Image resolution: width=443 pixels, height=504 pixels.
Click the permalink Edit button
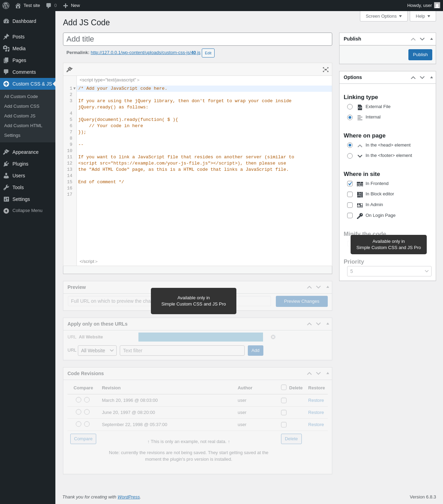pyautogui.click(x=208, y=53)
